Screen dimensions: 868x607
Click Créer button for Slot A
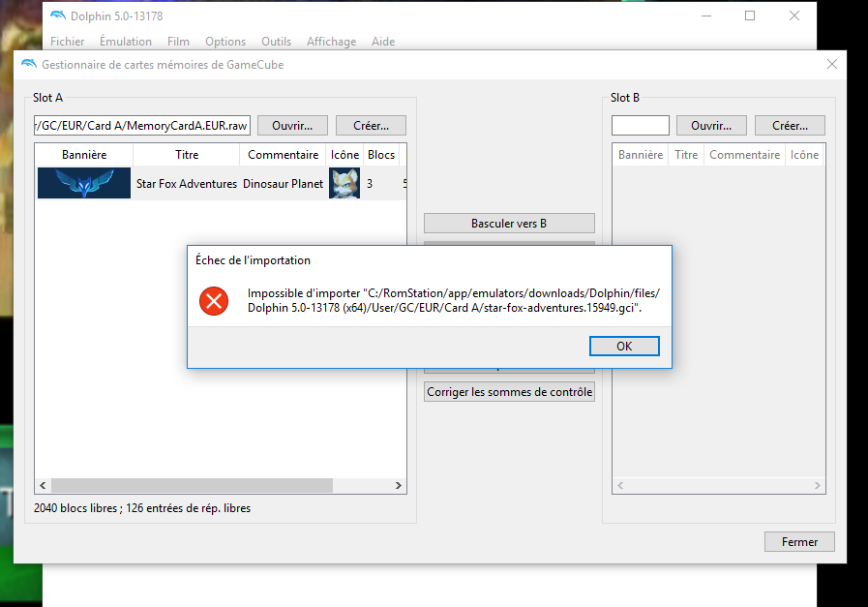(x=371, y=126)
